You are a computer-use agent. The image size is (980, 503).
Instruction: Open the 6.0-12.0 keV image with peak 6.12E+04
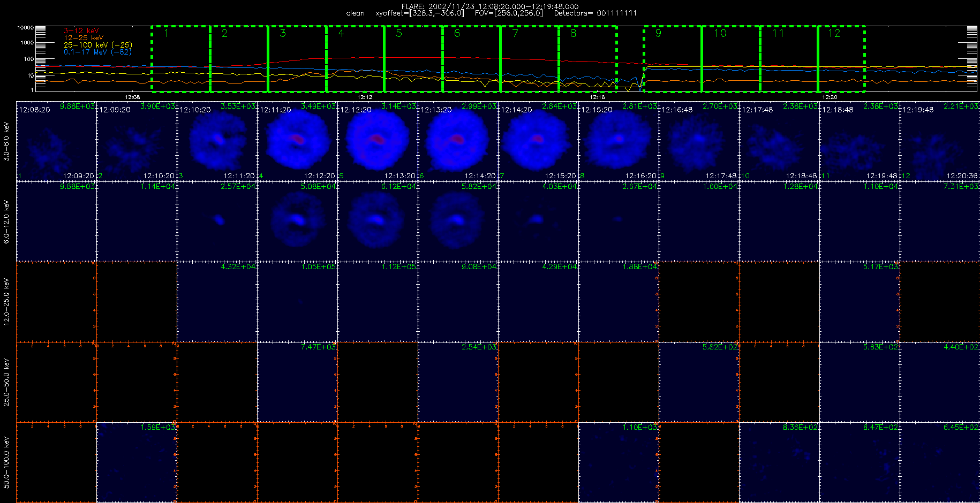pos(378,222)
